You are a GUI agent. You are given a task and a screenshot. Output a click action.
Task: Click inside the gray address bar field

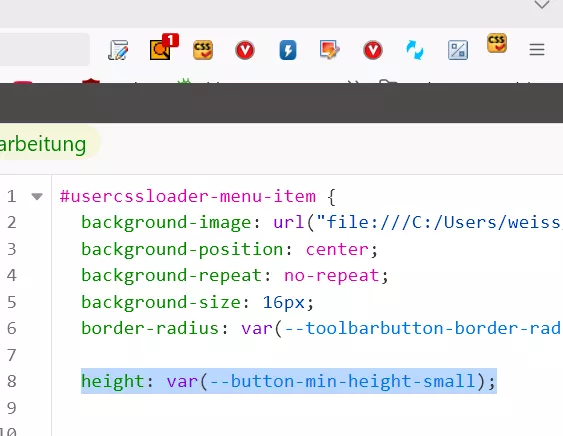pos(45,50)
